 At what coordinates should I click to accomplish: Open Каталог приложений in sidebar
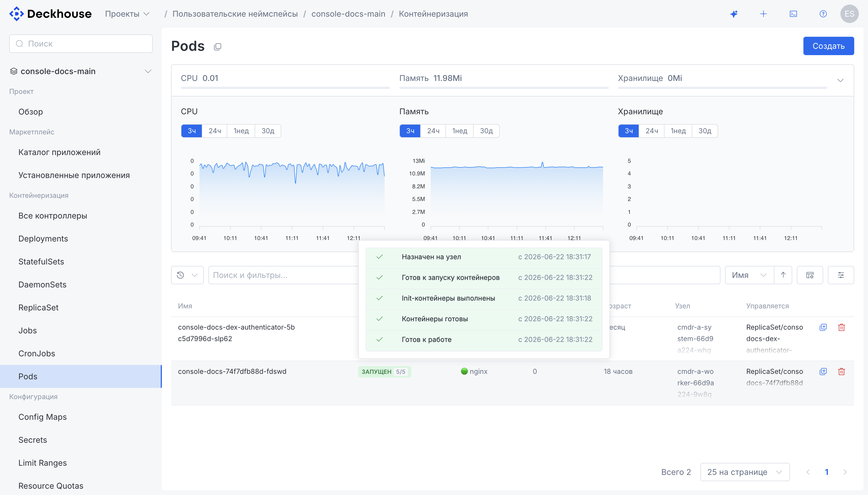(59, 152)
